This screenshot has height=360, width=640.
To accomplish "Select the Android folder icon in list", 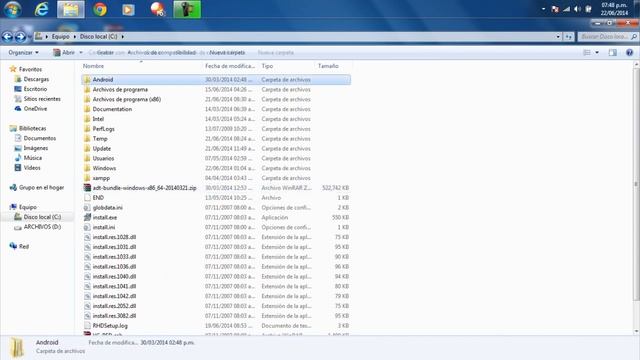I will 87,80.
